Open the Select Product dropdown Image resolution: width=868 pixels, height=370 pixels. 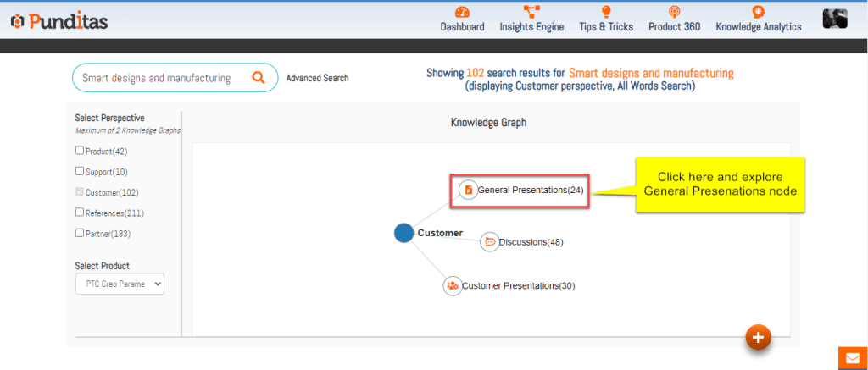coord(120,284)
